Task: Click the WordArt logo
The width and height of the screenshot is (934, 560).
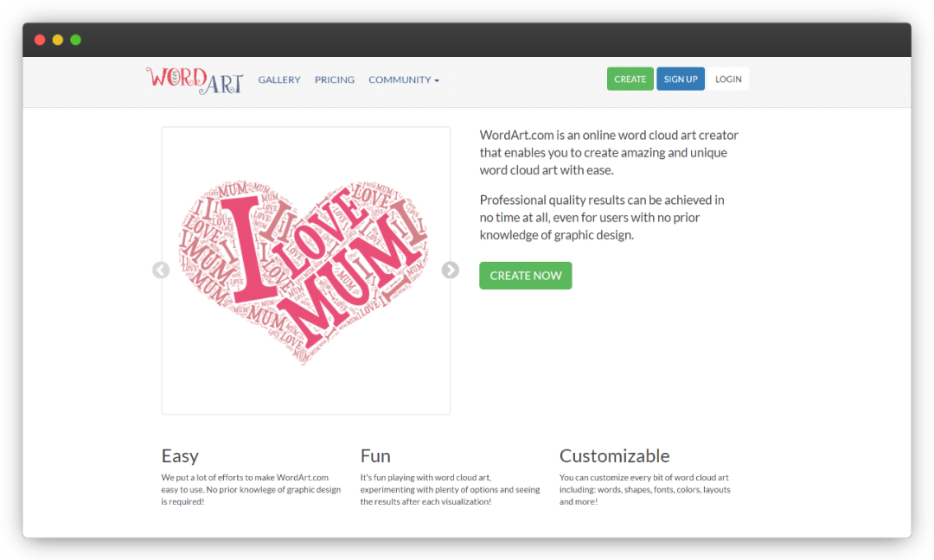Action: click(195, 80)
